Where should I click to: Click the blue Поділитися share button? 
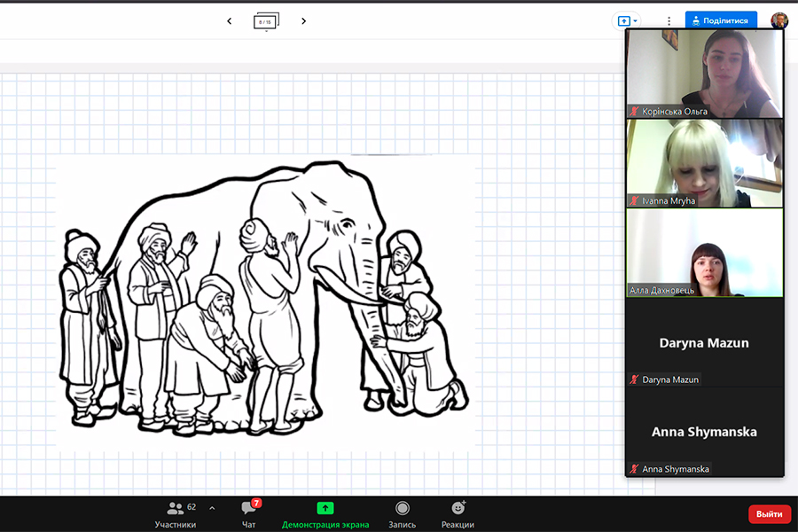coord(721,20)
